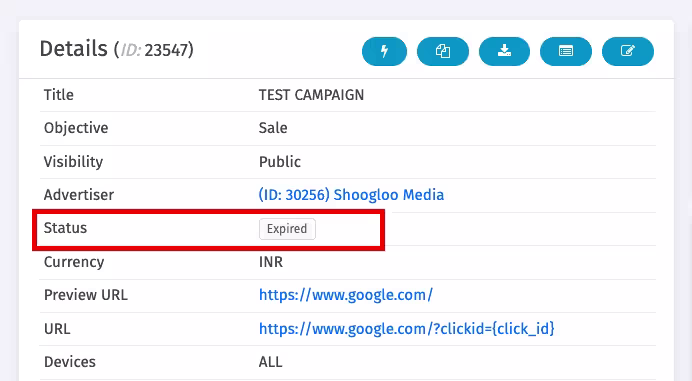The width and height of the screenshot is (692, 381).
Task: Click the Currency row label
Action: tap(74, 262)
